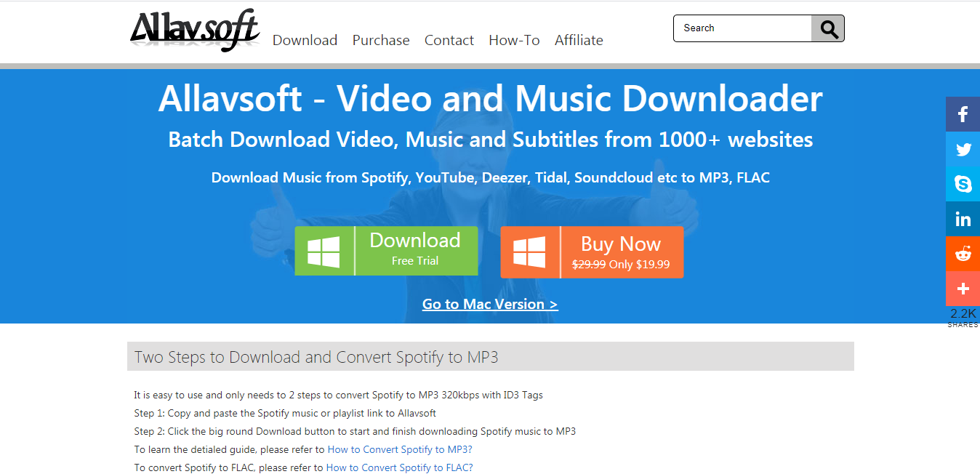Click Buy Now Only $19.99 button

click(x=592, y=252)
